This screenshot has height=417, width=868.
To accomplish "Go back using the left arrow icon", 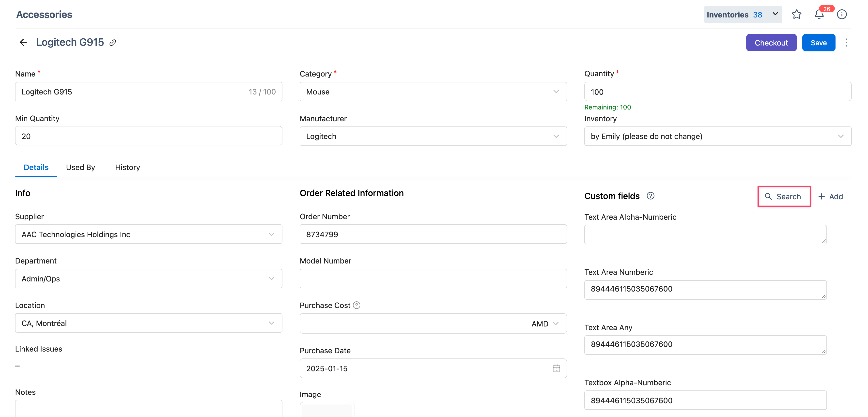I will 23,42.
